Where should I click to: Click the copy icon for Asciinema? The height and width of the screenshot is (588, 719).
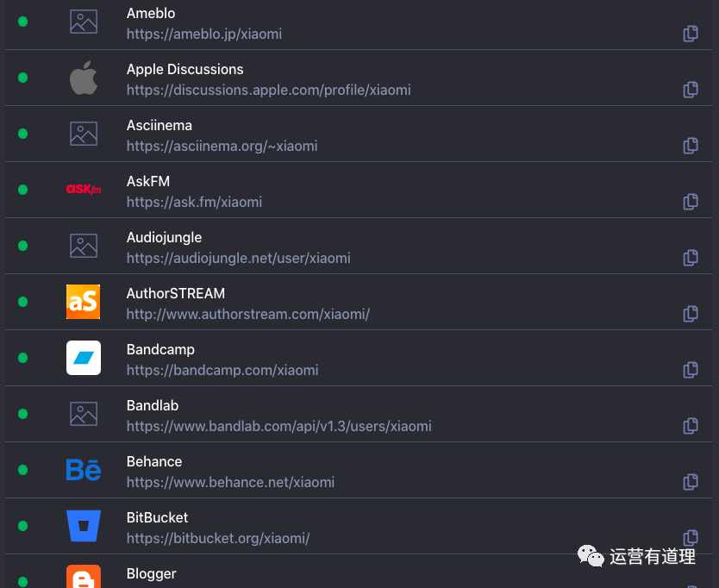pyautogui.click(x=691, y=146)
